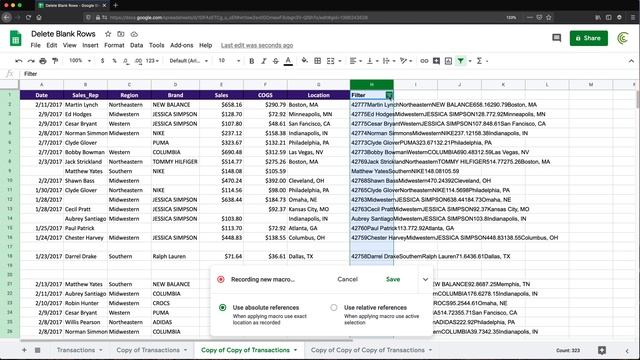Click the print icon

[43, 61]
